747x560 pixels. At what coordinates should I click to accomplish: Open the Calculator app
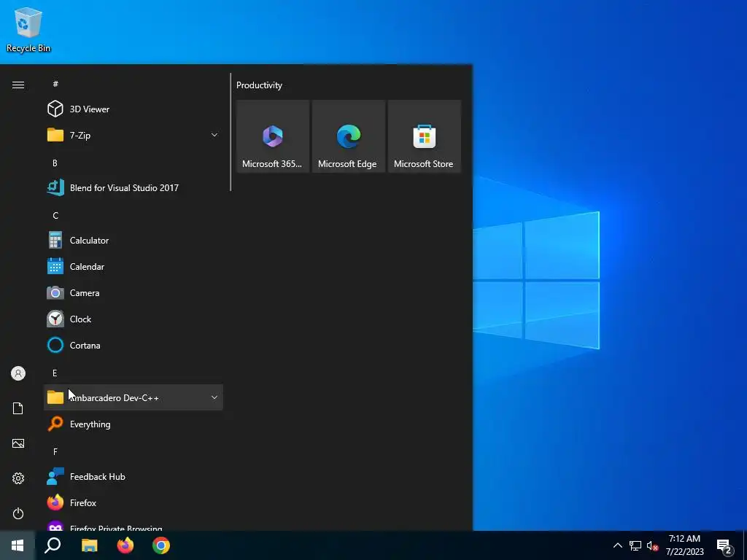click(133, 241)
